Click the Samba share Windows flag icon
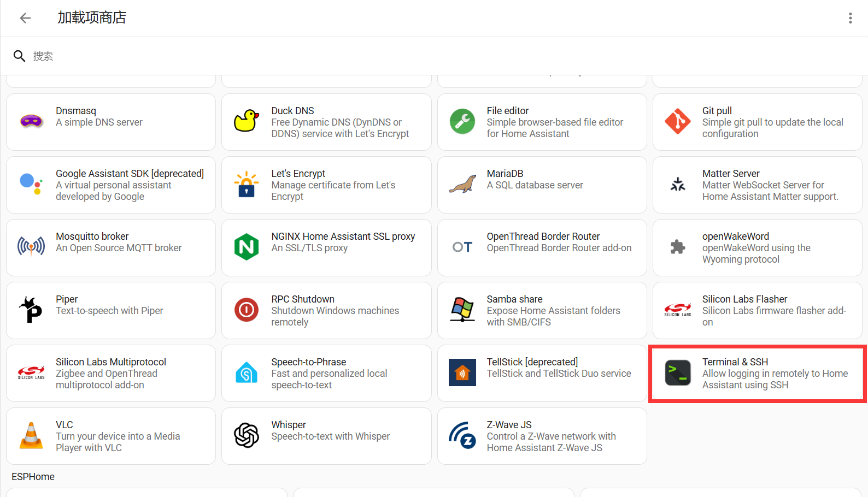Viewport: 868px width, 497px height. [x=462, y=310]
